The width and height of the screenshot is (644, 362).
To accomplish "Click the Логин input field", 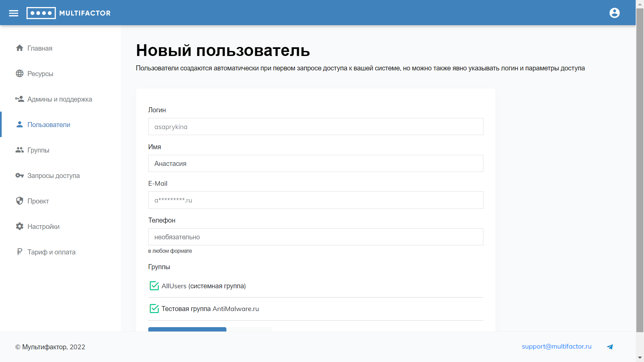I will (315, 127).
